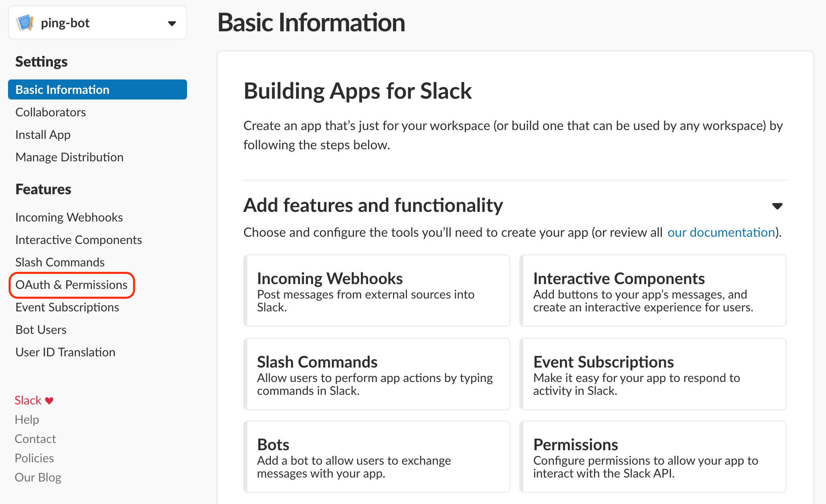The height and width of the screenshot is (504, 826).
Task: Go to Bot Users feature
Action: pos(41,329)
